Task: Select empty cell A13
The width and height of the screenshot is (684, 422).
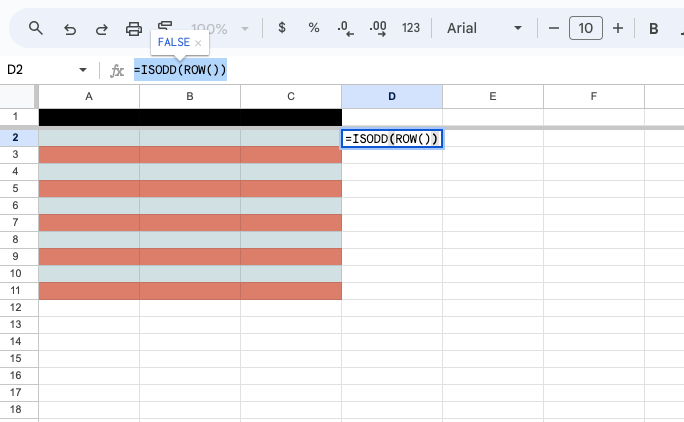Action: click(x=89, y=325)
